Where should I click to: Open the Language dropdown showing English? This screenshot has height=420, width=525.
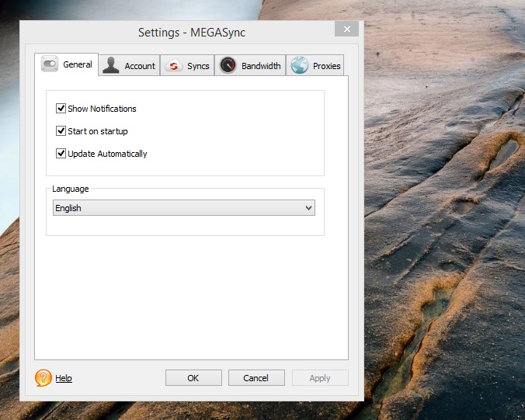184,208
